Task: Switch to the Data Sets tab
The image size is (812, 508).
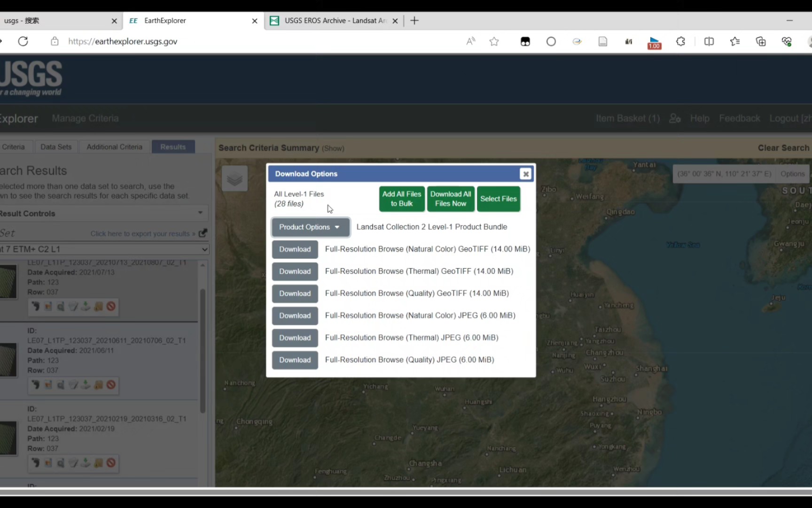Action: tap(56, 147)
